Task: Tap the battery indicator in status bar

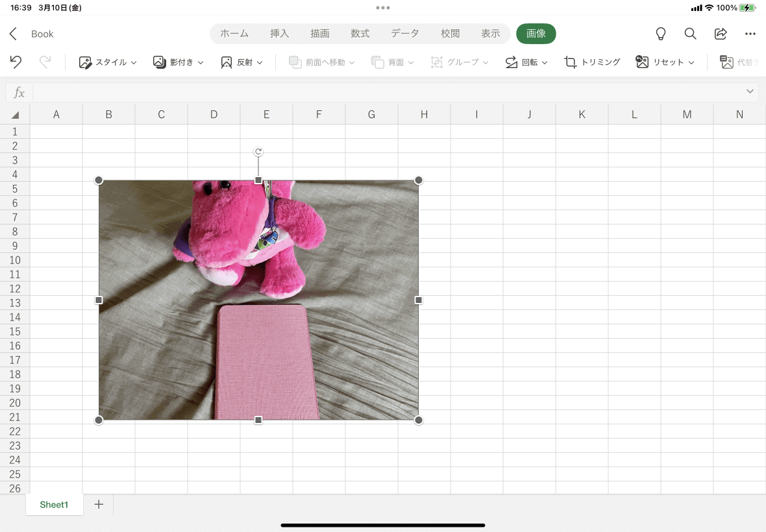Action: (x=747, y=8)
